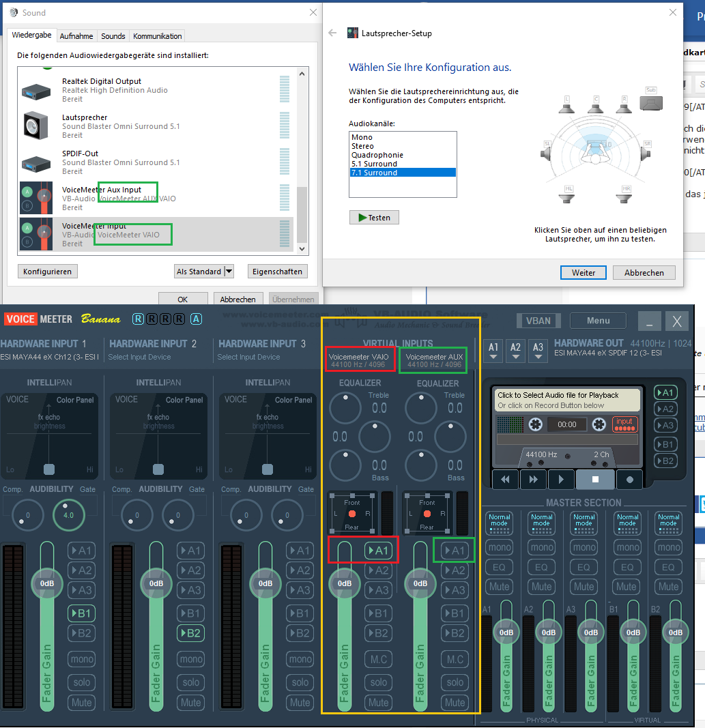Change Normal mode on the B2 master bus
705x728 pixels.
(668, 524)
